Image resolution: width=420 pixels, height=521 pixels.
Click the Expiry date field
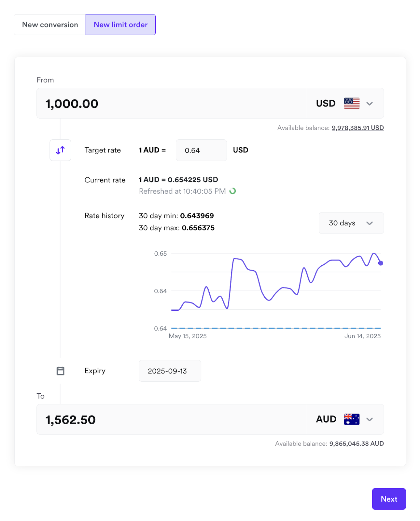click(x=170, y=371)
